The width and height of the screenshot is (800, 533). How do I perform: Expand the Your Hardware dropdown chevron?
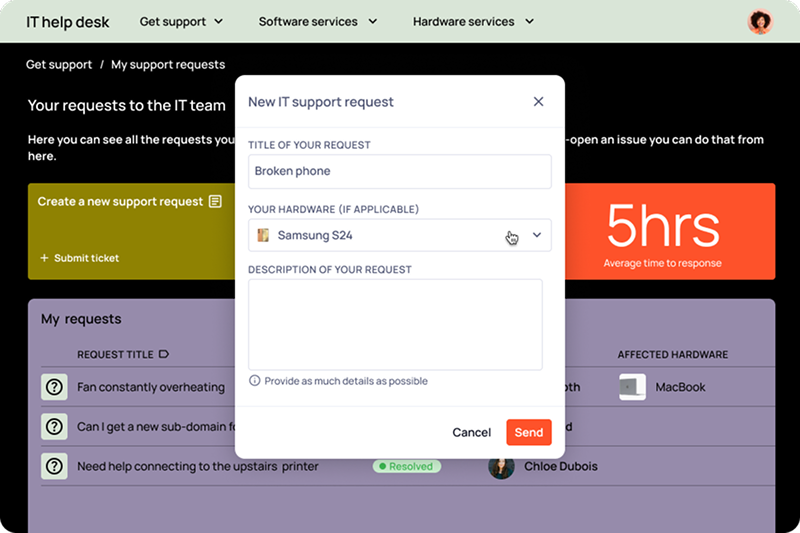[536, 236]
